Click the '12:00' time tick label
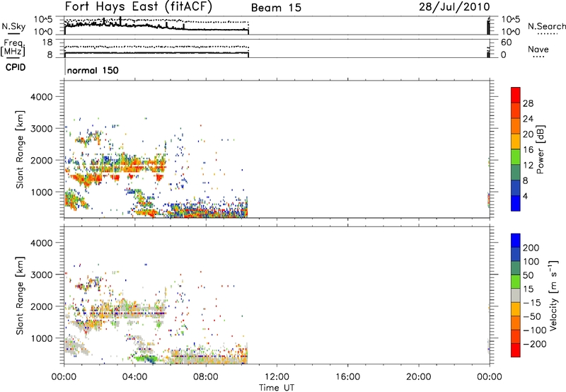The width and height of the screenshot is (566, 392). pyautogui.click(x=277, y=377)
